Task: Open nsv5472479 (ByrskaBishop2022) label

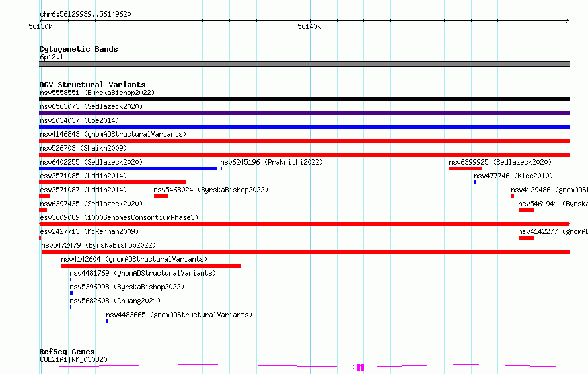Action: pyautogui.click(x=98, y=245)
